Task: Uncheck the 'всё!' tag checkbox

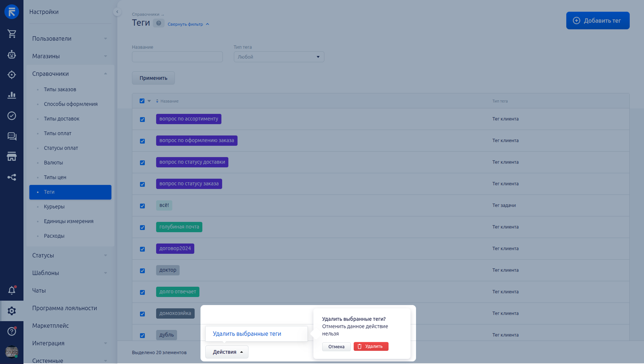Action: (143, 206)
